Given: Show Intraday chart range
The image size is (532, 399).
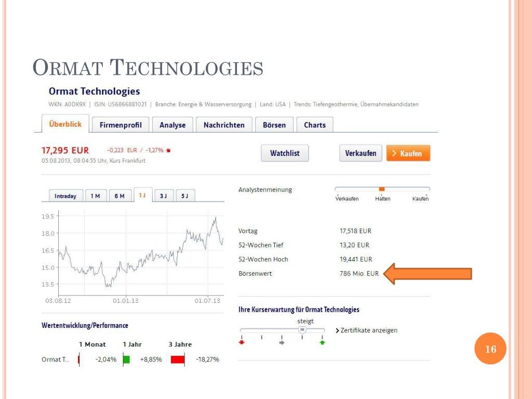Looking at the screenshot, I should (66, 196).
